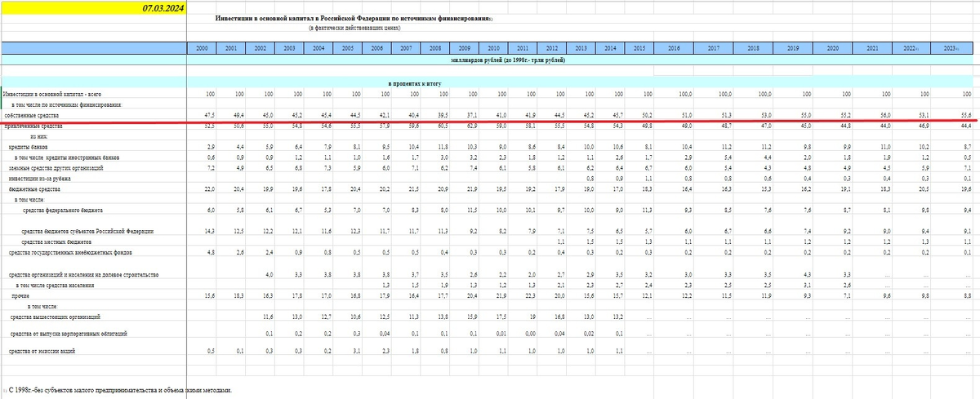Select the yellow date cell 07.03.2024

95,7
